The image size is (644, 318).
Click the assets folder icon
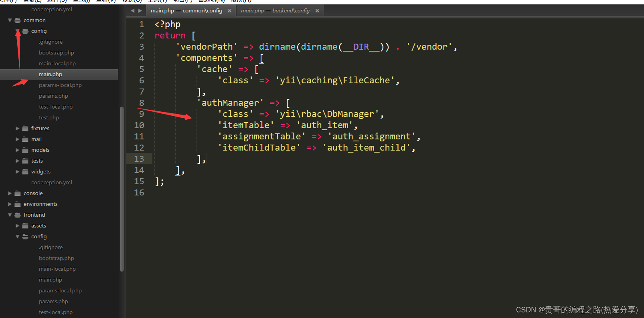pos(25,226)
